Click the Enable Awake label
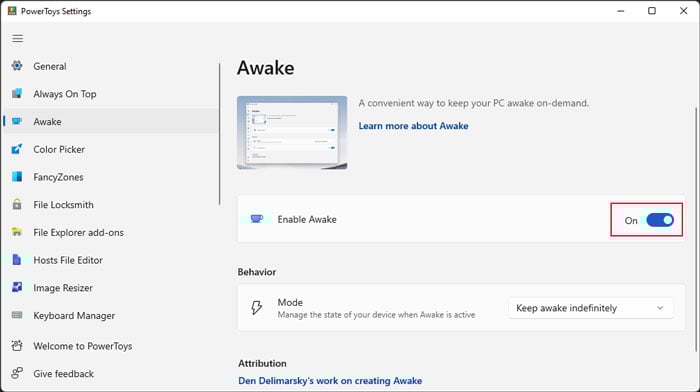The width and height of the screenshot is (700, 392). coord(307,219)
